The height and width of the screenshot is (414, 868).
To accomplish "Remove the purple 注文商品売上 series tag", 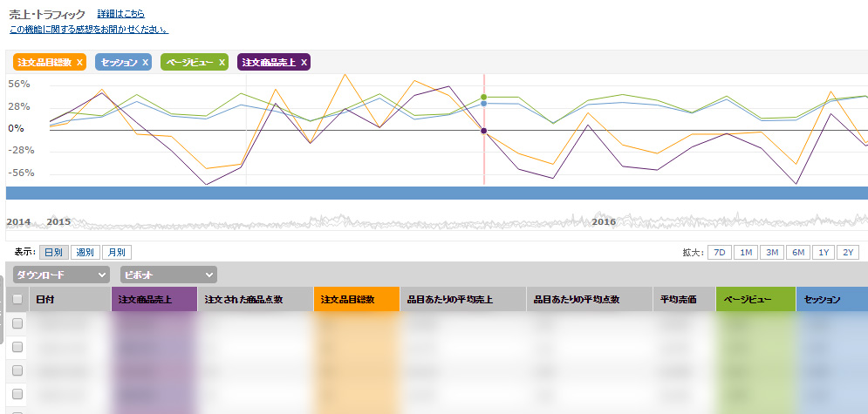I will 303,63.
